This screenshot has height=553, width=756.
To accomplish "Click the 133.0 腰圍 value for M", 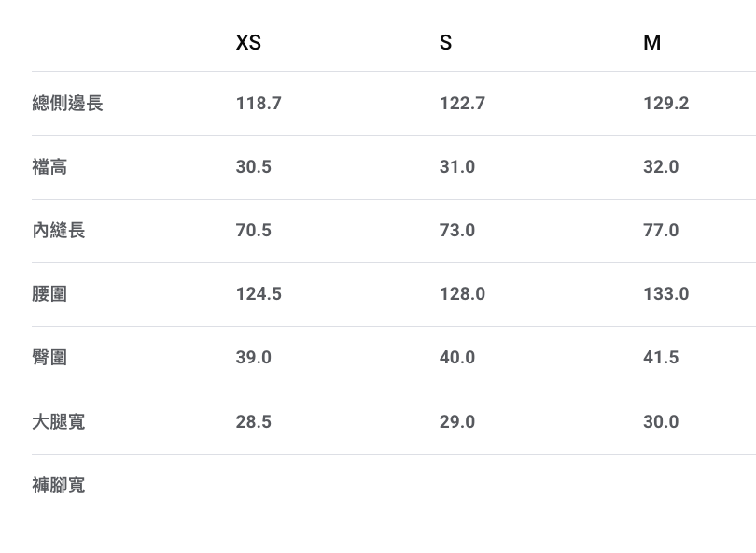I will click(665, 294).
